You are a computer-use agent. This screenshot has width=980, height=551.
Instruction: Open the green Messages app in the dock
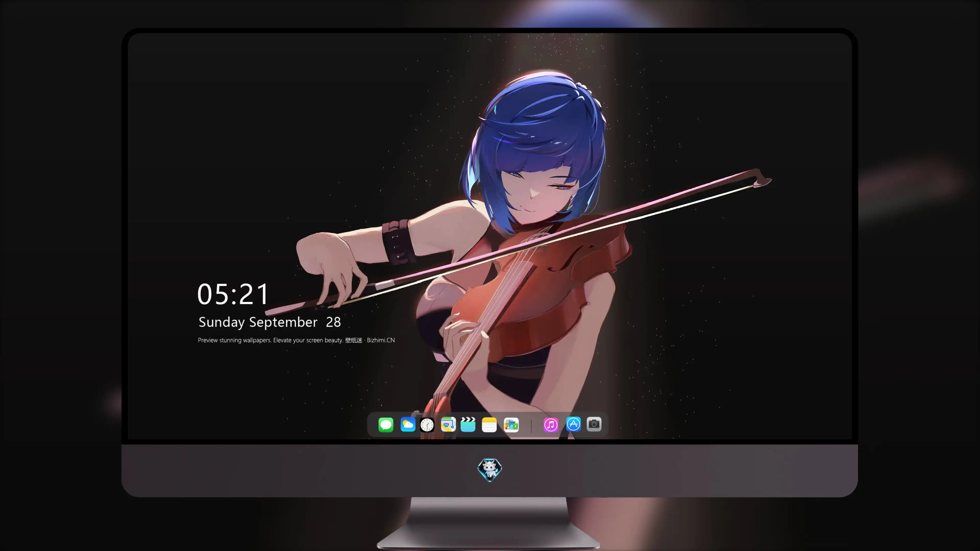coord(386,424)
